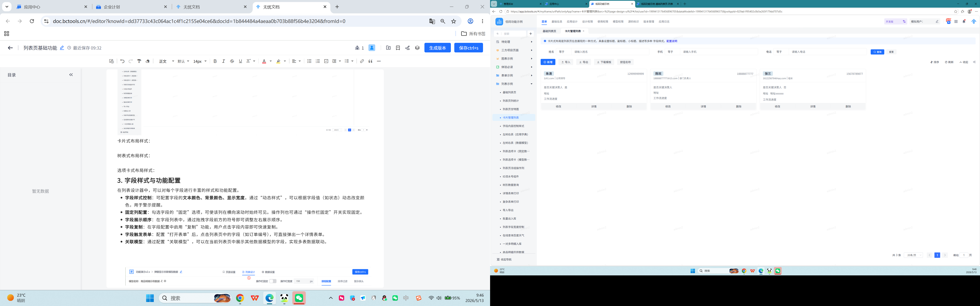This screenshot has height=306, width=980.
Task: Insert a horizontal divider line
Action: tap(378, 61)
